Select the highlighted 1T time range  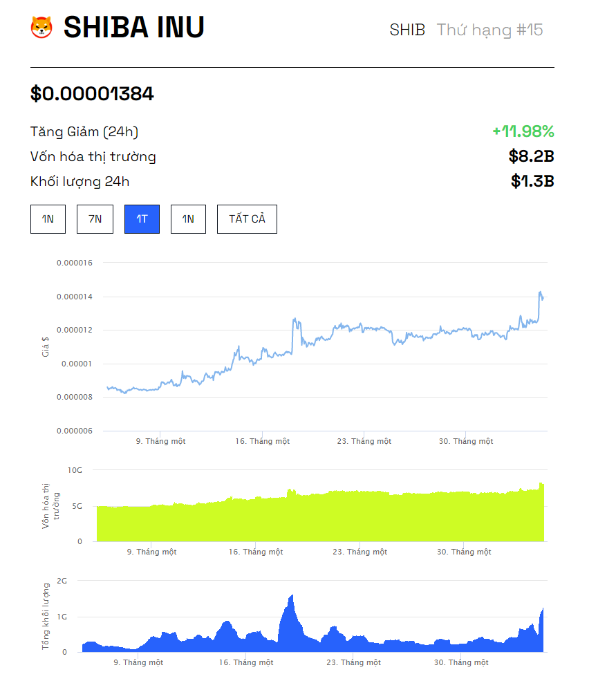coord(142,219)
